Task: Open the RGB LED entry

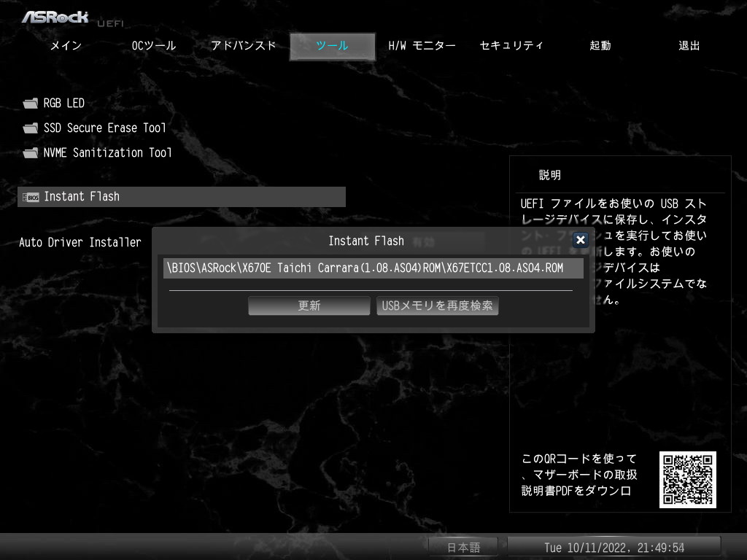Action: click(64, 104)
